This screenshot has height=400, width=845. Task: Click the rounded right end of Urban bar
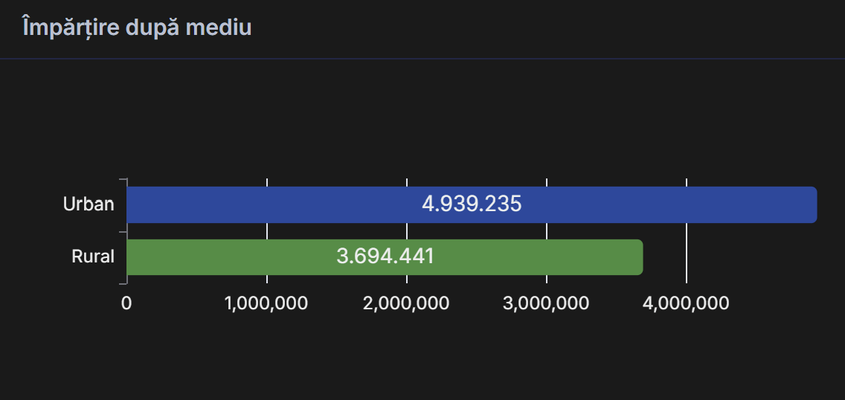click(x=812, y=205)
